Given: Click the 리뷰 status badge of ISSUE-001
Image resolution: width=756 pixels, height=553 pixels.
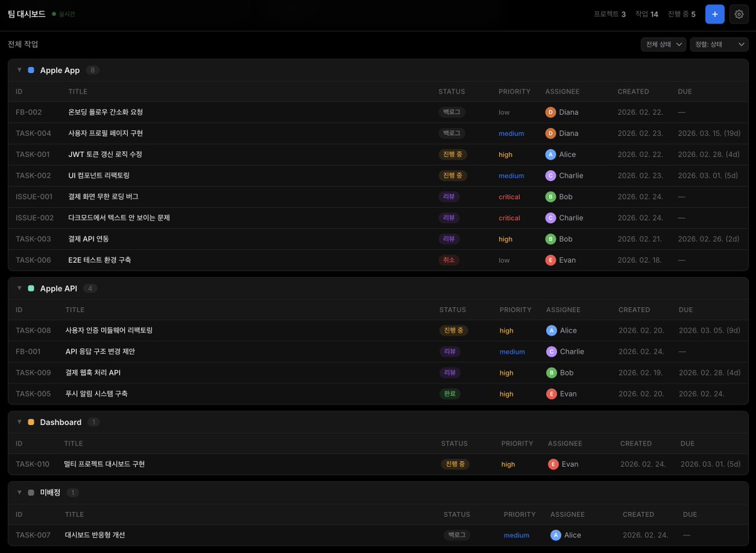Looking at the screenshot, I should pos(449,197).
